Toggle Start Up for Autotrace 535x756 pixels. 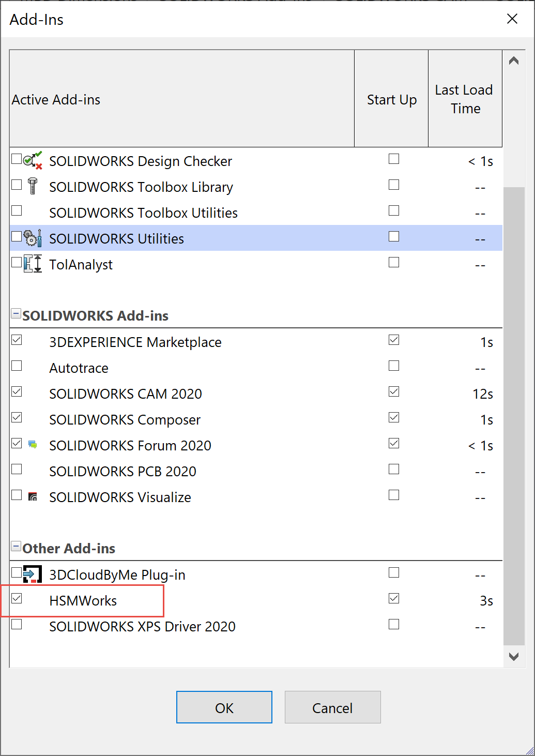394,366
